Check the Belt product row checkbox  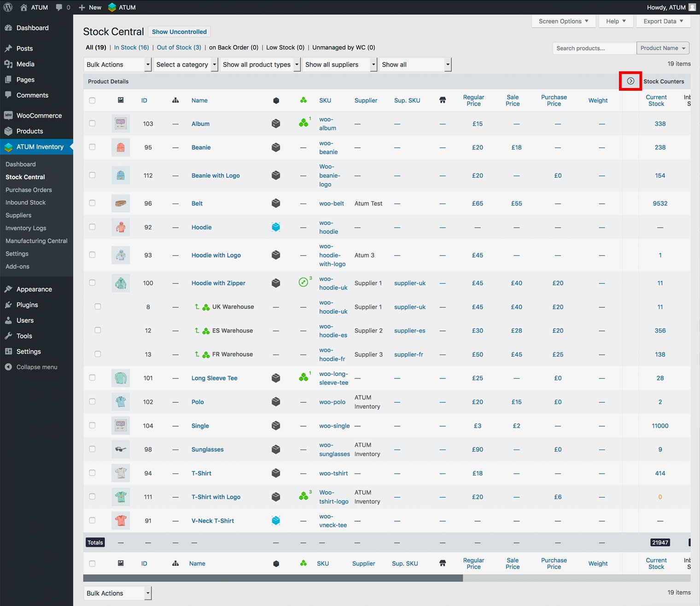tap(92, 203)
